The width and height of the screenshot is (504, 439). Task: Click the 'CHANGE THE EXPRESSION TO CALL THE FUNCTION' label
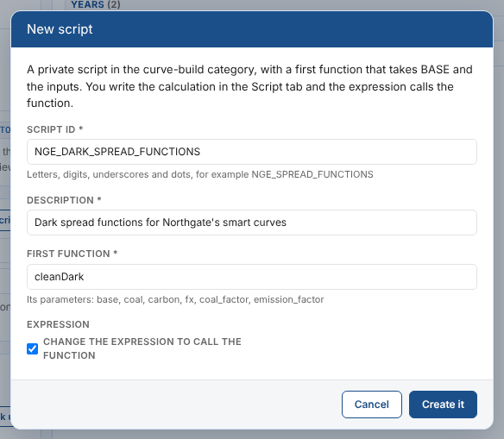tap(142, 348)
